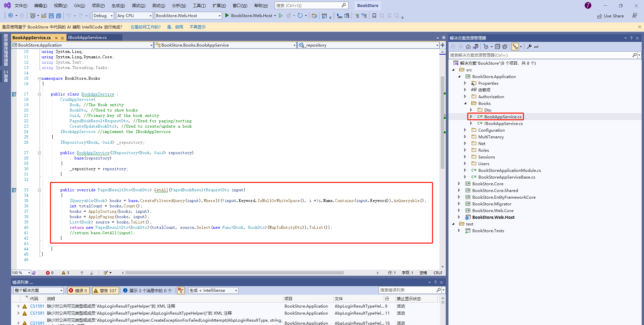The width and height of the screenshot is (644, 325).
Task: Click the IntelliCode how-it-works link
Action: [x=145, y=27]
